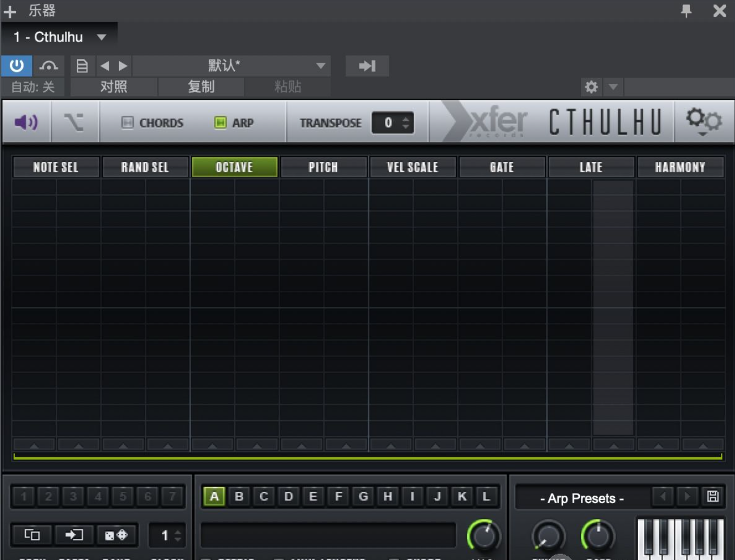Select pattern slot H
Viewport: 735px width, 560px height.
(x=388, y=496)
